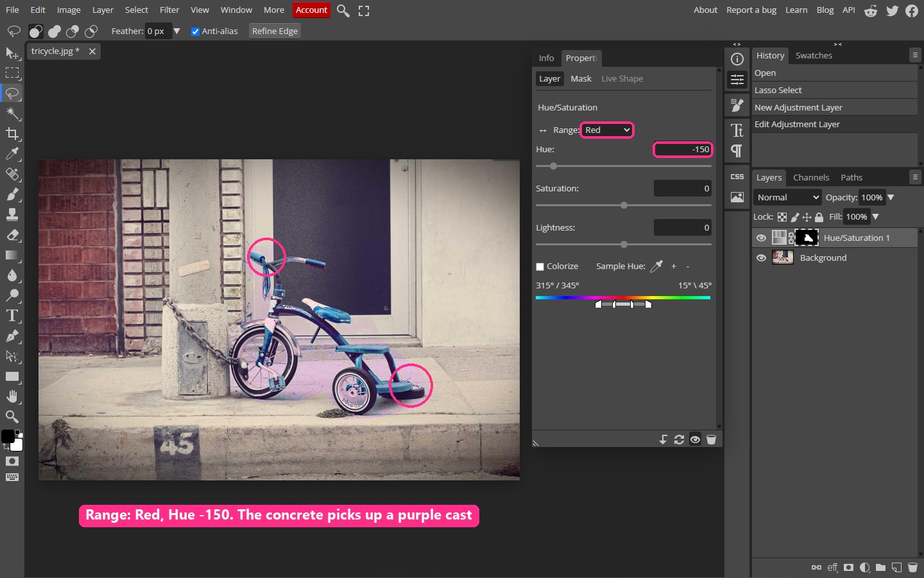Viewport: 924px width, 578px height.
Task: Choose the new selection mode
Action: tap(36, 31)
